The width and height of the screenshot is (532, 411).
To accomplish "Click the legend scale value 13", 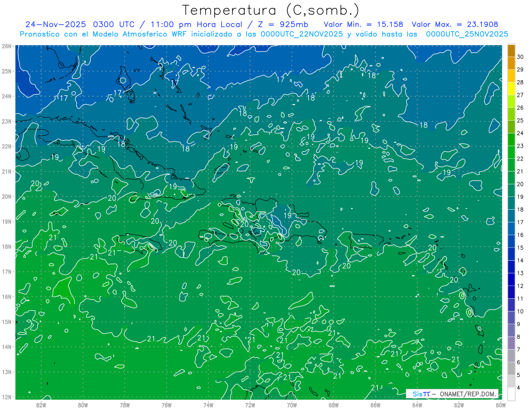I will coord(520,273).
